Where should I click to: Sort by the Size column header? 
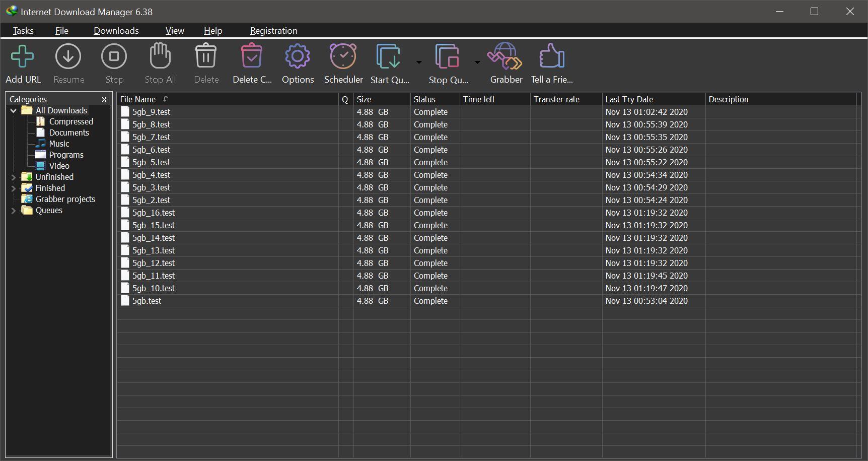tap(382, 99)
